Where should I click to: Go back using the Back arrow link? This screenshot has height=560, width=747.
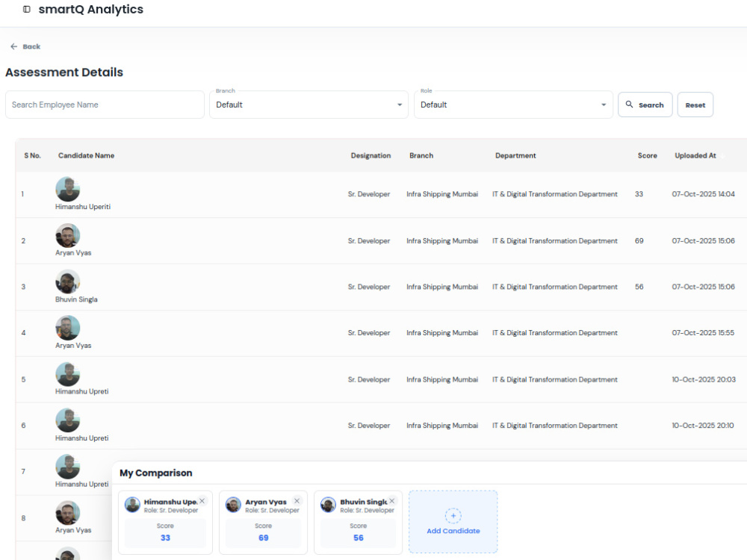[x=25, y=46]
